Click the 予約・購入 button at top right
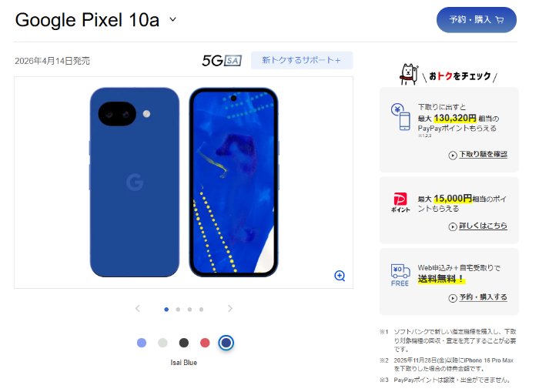 (x=477, y=20)
